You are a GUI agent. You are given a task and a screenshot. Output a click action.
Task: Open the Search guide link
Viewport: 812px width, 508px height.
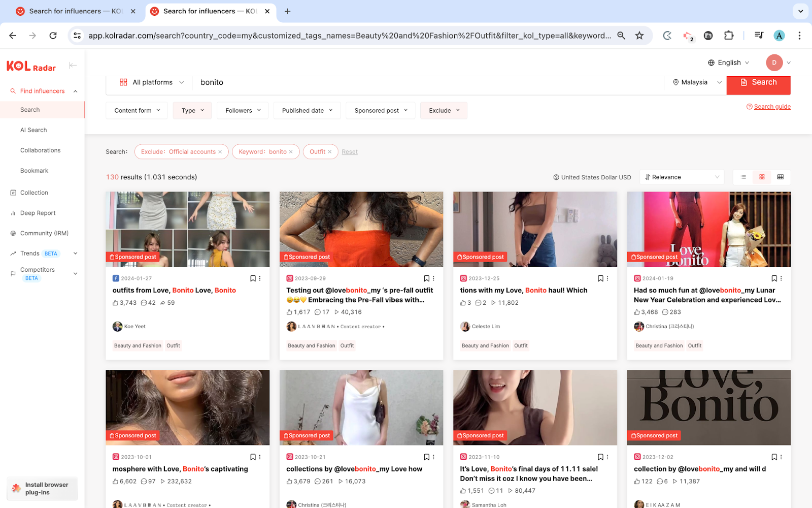tap(772, 107)
